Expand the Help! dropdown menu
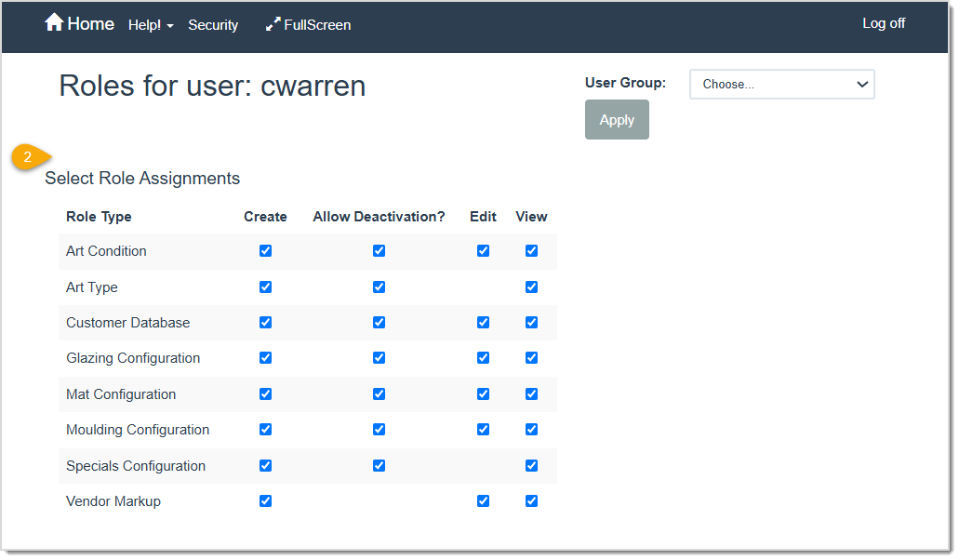The image size is (959, 560). coord(150,25)
